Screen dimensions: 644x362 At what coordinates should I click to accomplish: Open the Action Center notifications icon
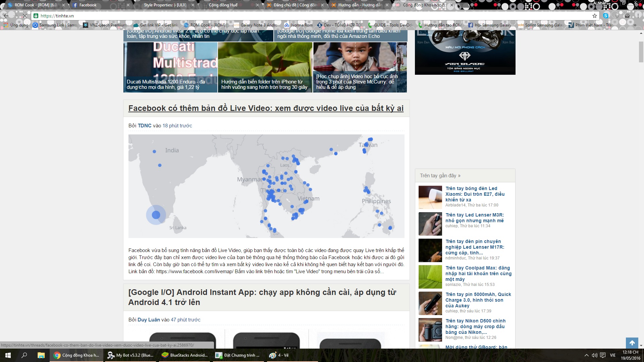click(603, 355)
